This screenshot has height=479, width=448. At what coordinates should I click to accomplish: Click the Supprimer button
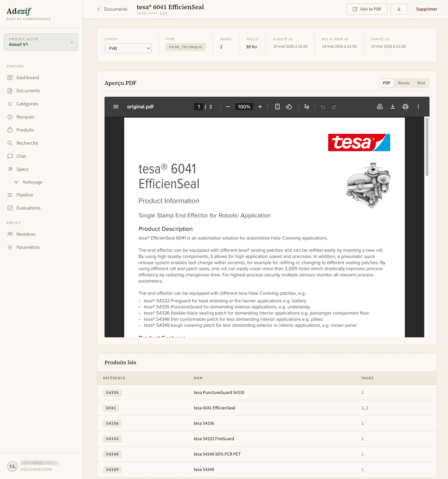pos(427,9)
